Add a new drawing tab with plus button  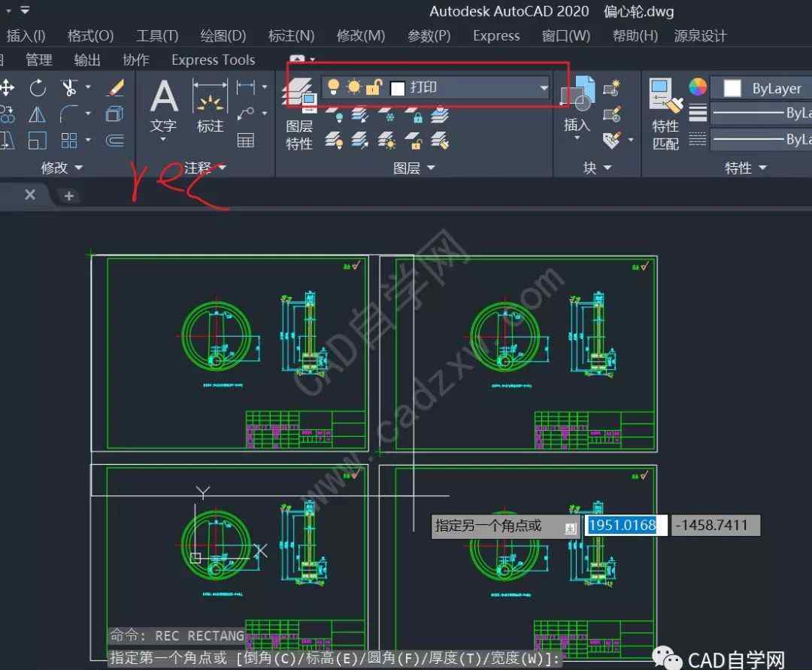click(x=68, y=196)
